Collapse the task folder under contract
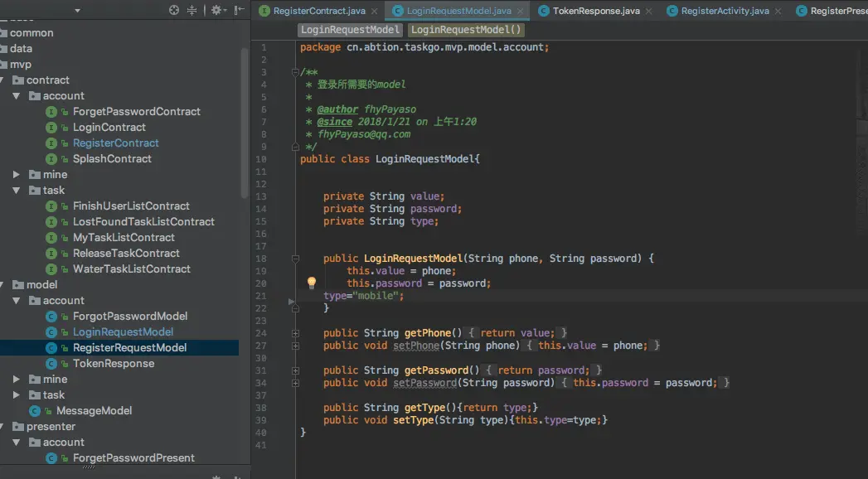This screenshot has width=868, height=479. 17,191
